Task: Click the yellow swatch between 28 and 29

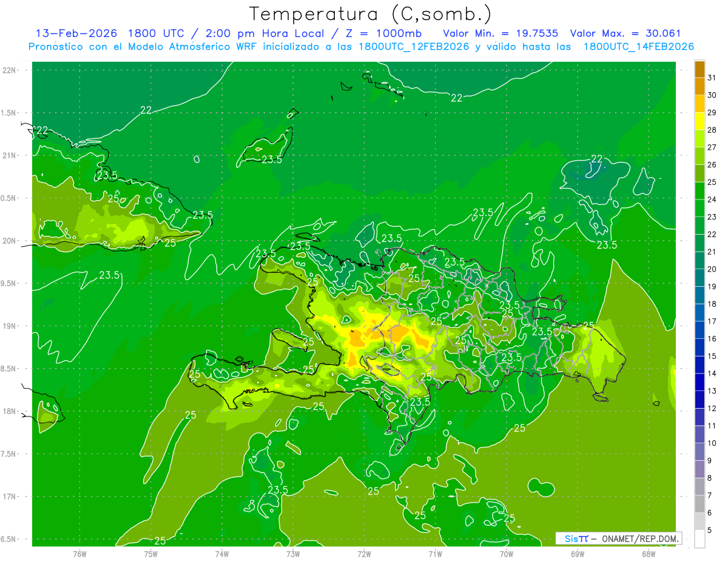Action: [x=699, y=121]
